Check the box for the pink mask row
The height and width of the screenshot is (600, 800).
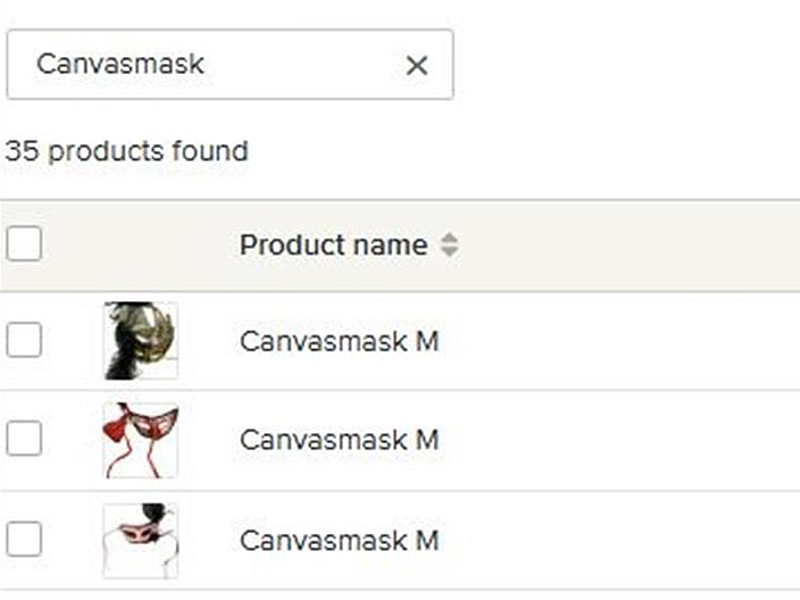click(23, 540)
